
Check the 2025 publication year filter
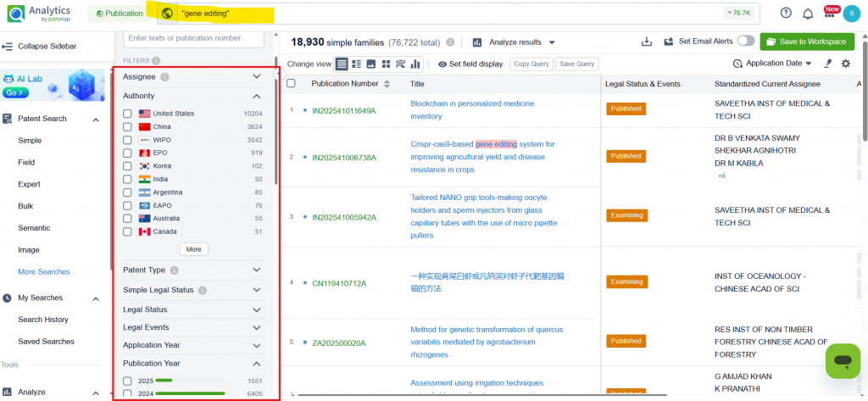click(x=127, y=381)
